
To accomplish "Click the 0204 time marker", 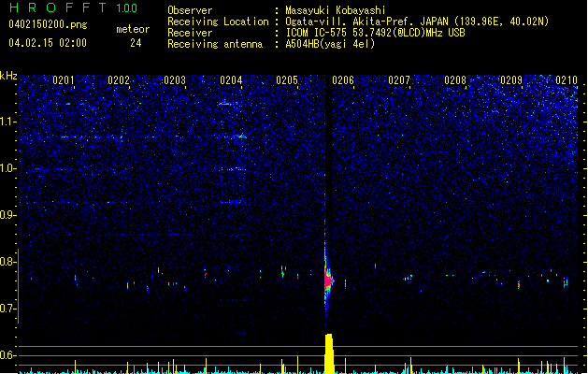I will tap(231, 80).
